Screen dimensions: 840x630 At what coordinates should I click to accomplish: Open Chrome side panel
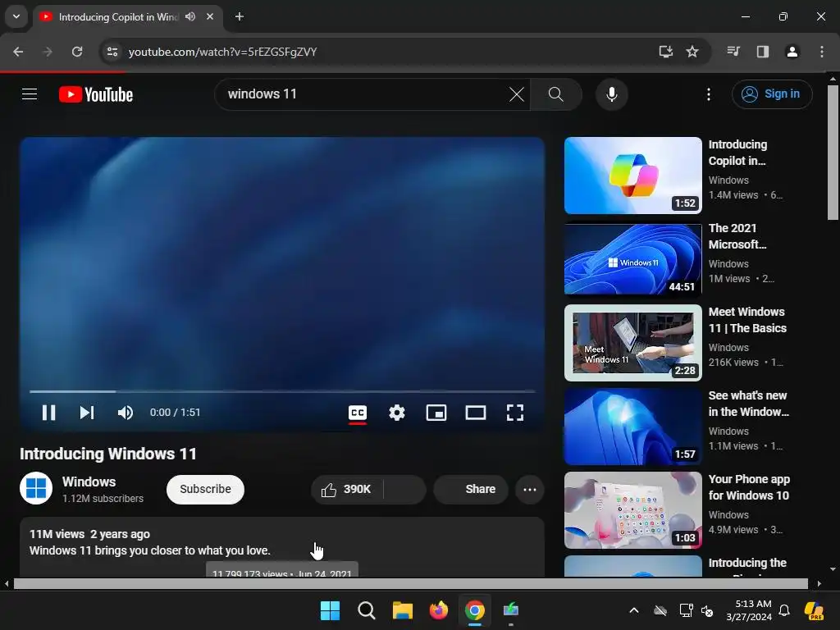click(762, 52)
